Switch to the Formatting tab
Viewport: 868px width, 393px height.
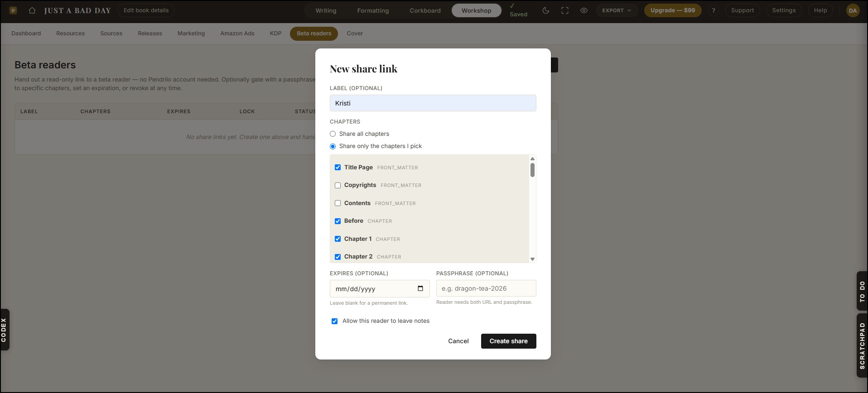(x=373, y=10)
